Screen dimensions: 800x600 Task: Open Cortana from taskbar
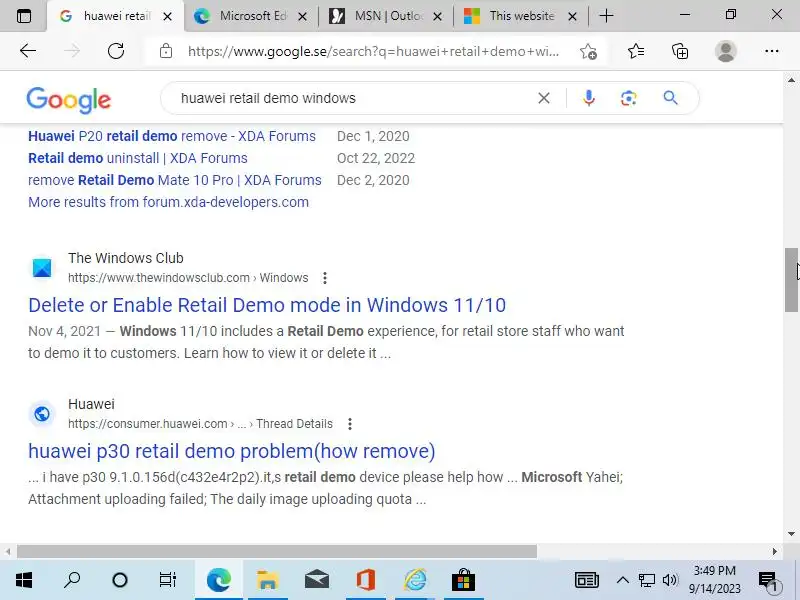click(120, 580)
